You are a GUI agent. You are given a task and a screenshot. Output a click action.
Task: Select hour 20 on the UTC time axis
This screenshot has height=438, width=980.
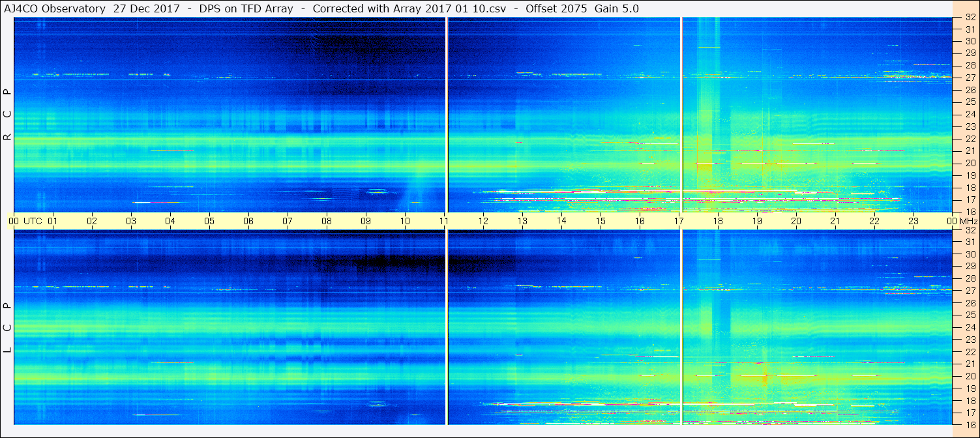[796, 221]
